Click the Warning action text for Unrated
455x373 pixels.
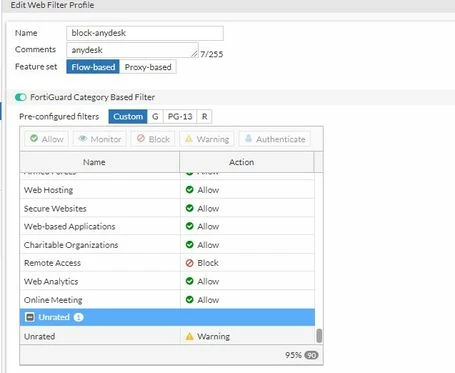213,336
